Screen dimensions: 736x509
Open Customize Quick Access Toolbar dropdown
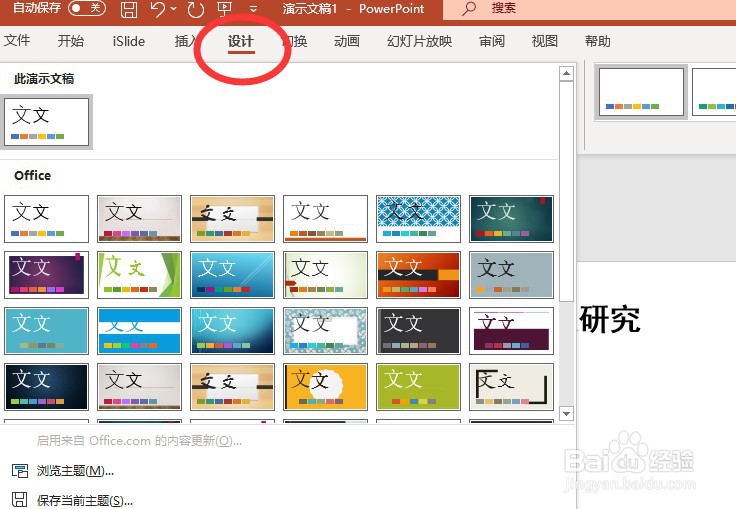(x=253, y=9)
